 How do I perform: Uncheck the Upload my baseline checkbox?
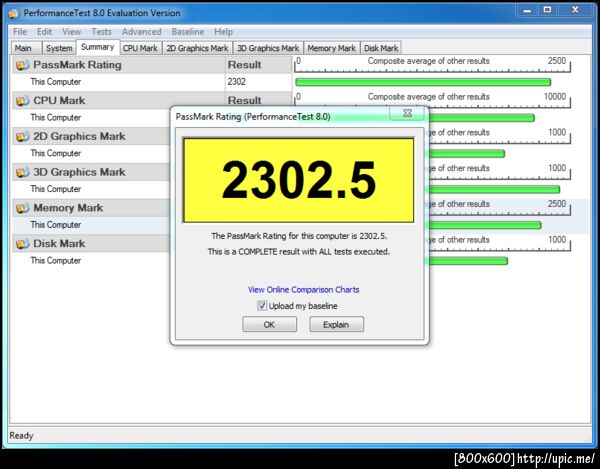coord(262,306)
